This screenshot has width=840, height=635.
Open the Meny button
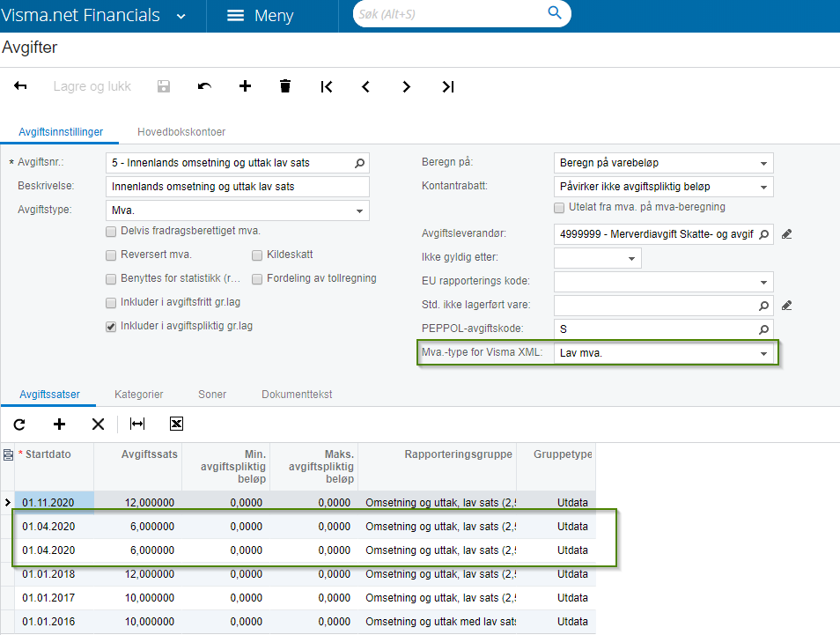click(x=261, y=16)
